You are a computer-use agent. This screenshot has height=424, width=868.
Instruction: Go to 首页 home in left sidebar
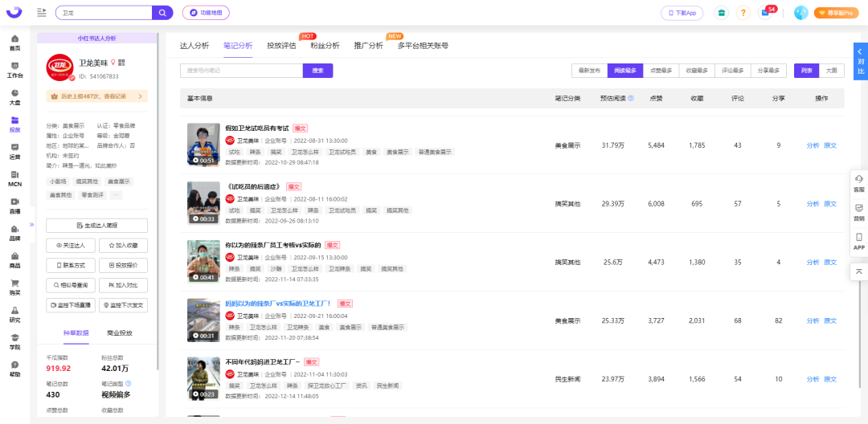click(x=15, y=43)
